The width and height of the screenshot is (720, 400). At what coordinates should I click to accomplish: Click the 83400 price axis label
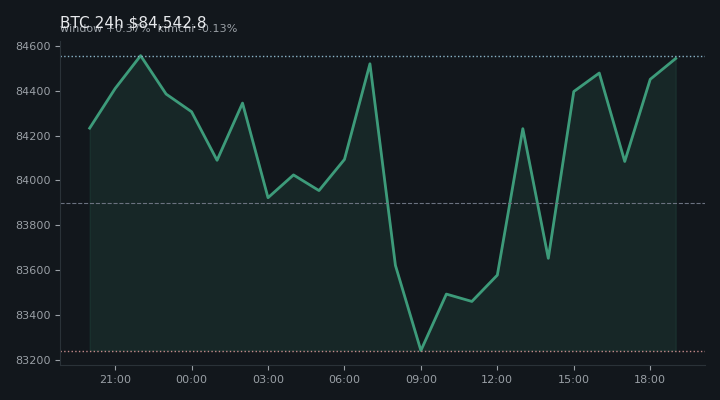point(33,315)
